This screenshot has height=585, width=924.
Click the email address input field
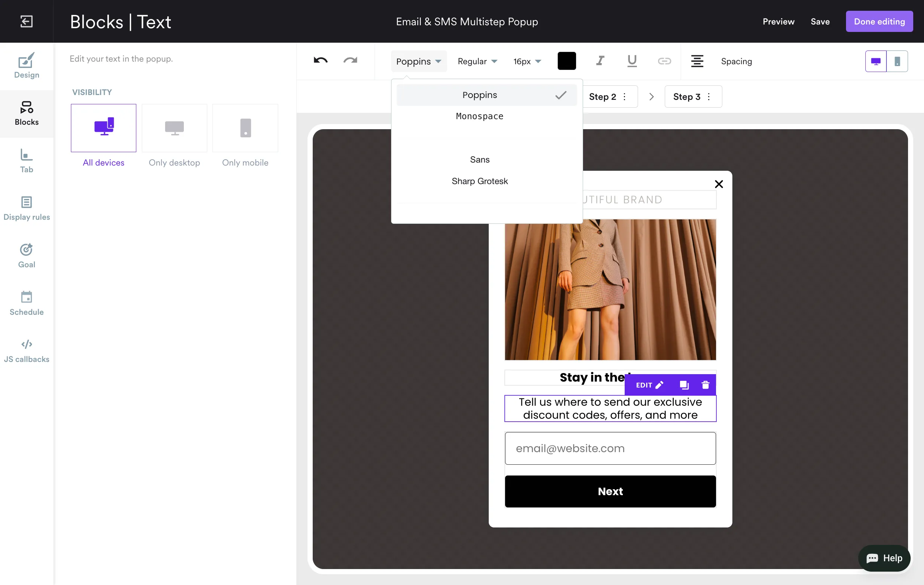610,448
